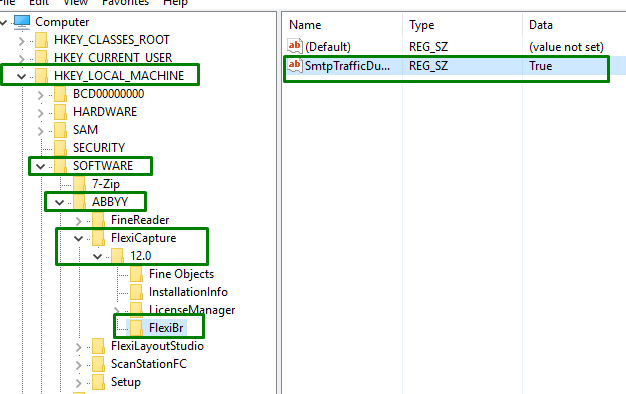Click the BCD00000000 folder icon
The image size is (626, 394).
[60, 94]
